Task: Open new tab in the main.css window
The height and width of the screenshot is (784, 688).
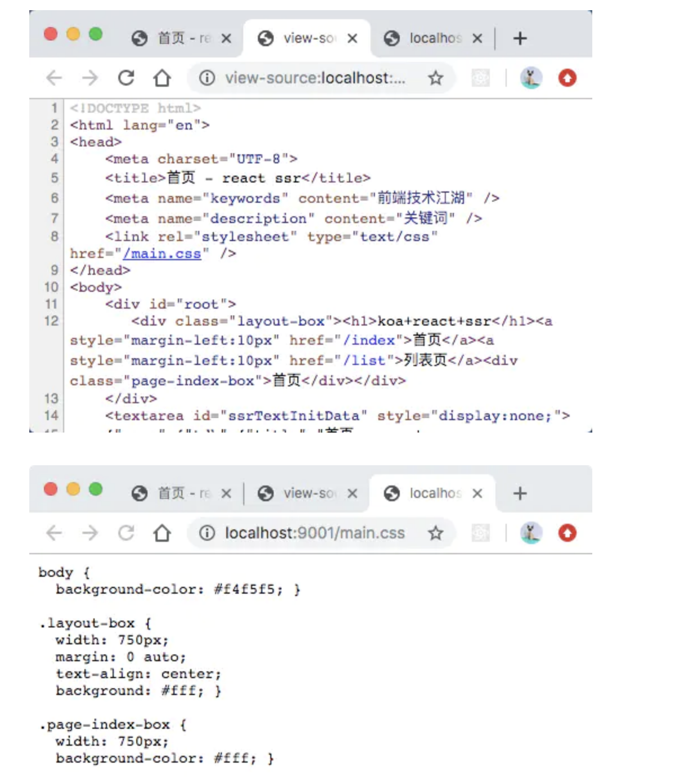Action: (x=520, y=493)
